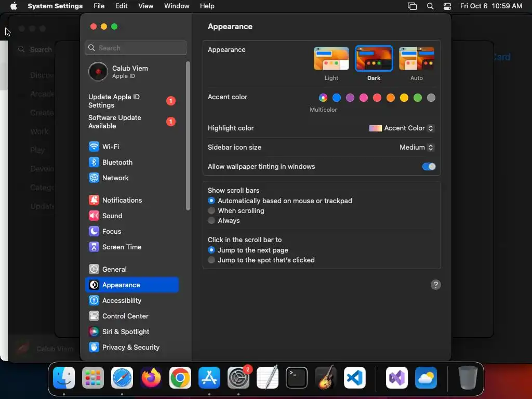Viewport: 532px width, 399px height.
Task: Open Software Update Available notice
Action: (131, 122)
